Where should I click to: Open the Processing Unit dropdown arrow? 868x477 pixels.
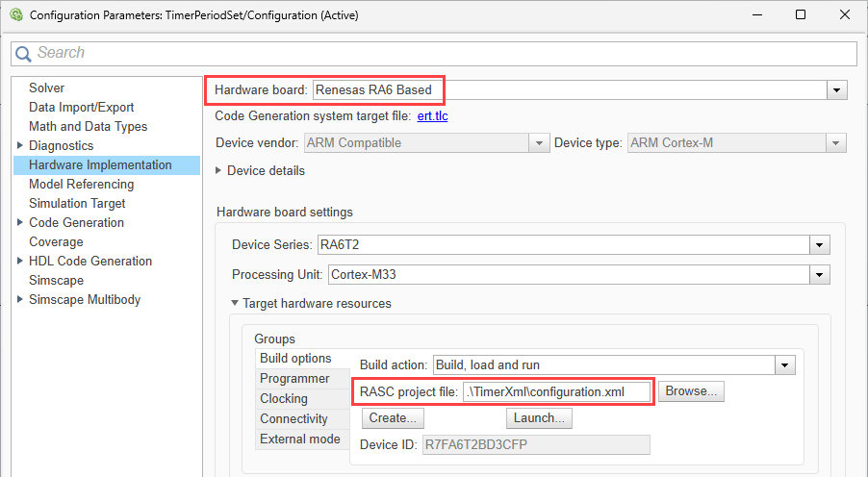pos(819,275)
